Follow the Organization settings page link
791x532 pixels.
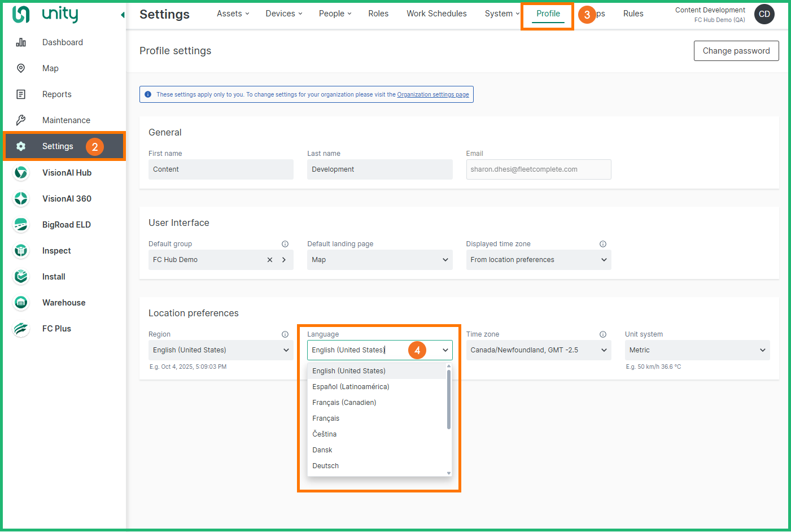tap(433, 95)
